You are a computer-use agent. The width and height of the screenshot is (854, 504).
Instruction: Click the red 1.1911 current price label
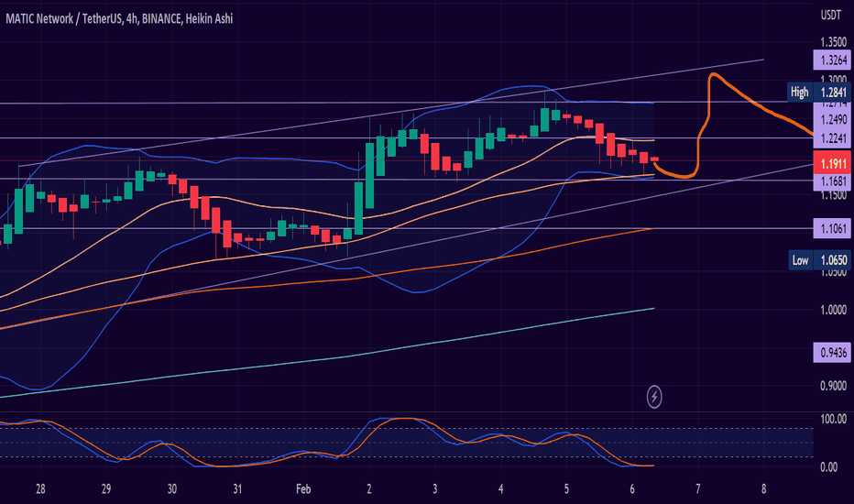[x=832, y=163]
